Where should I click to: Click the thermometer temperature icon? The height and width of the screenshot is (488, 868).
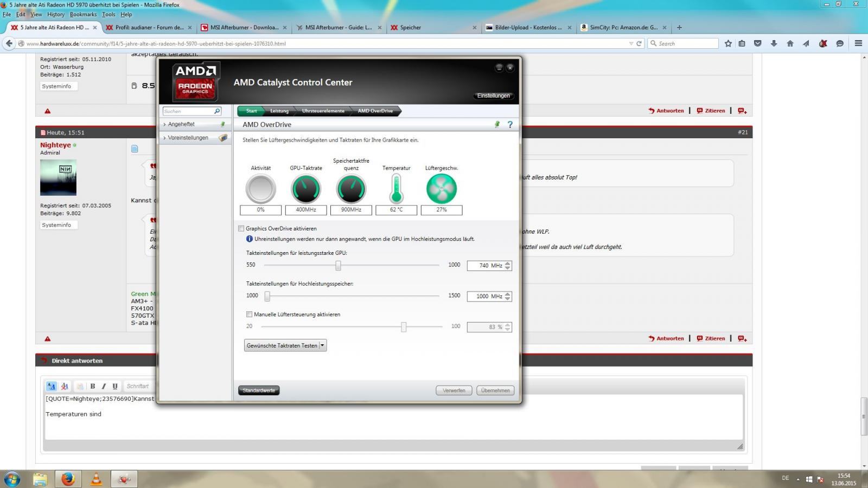tap(397, 189)
